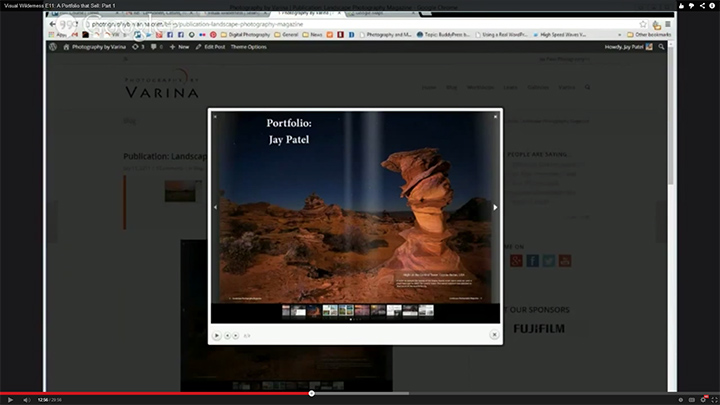720x405 pixels.
Task: Open the Facebook social icon on sidebar
Action: (532, 261)
